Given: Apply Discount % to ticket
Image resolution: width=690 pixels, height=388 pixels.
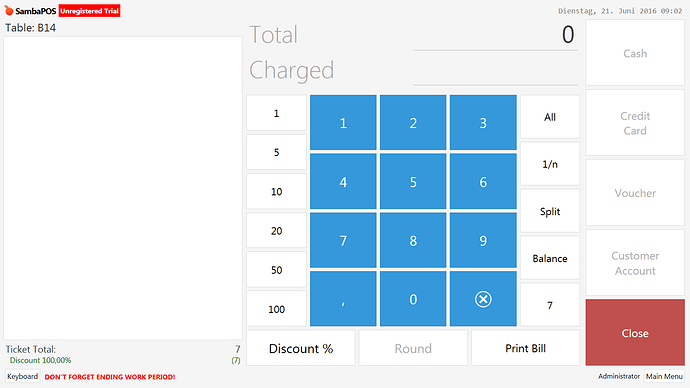Looking at the screenshot, I should point(301,348).
